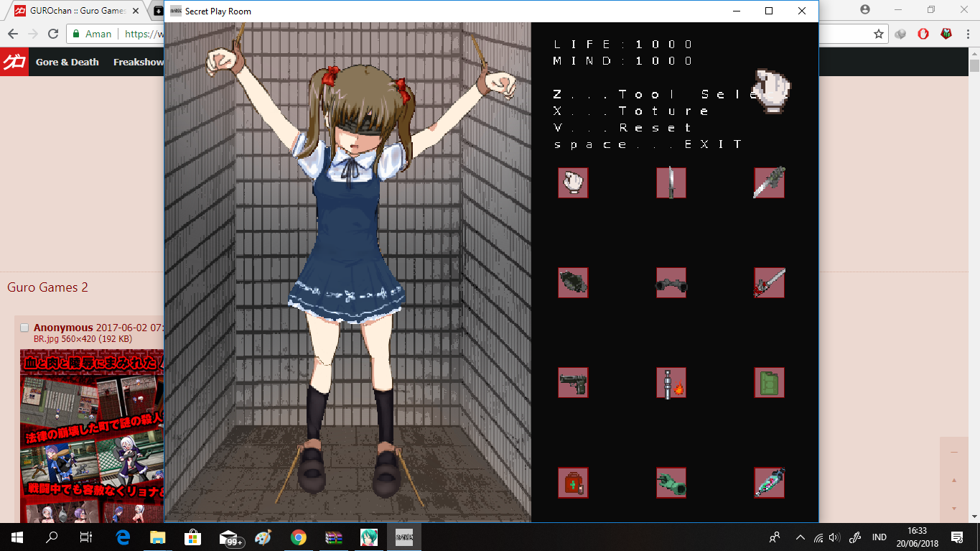Viewport: 980px width, 551px height.
Task: Open Microsoft Edge from the taskbar
Action: point(123,537)
